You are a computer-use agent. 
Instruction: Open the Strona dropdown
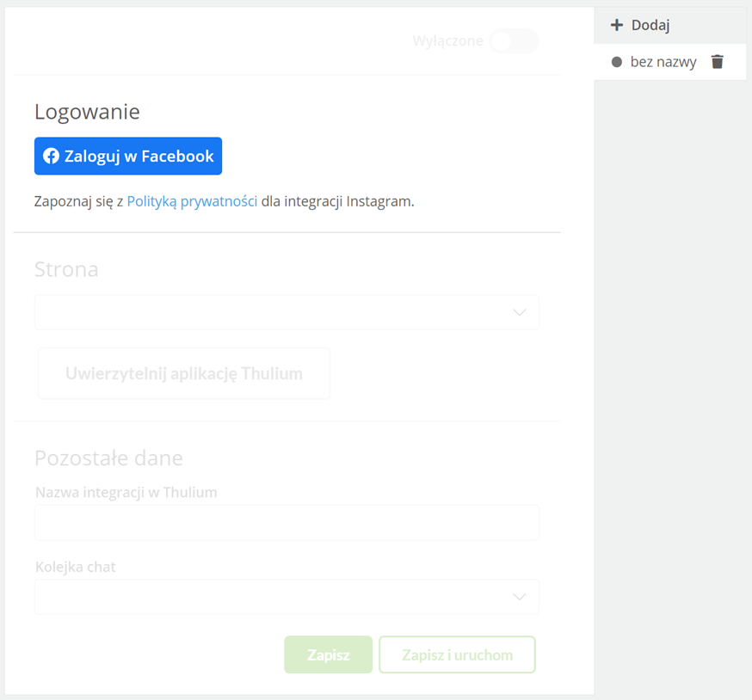click(287, 313)
